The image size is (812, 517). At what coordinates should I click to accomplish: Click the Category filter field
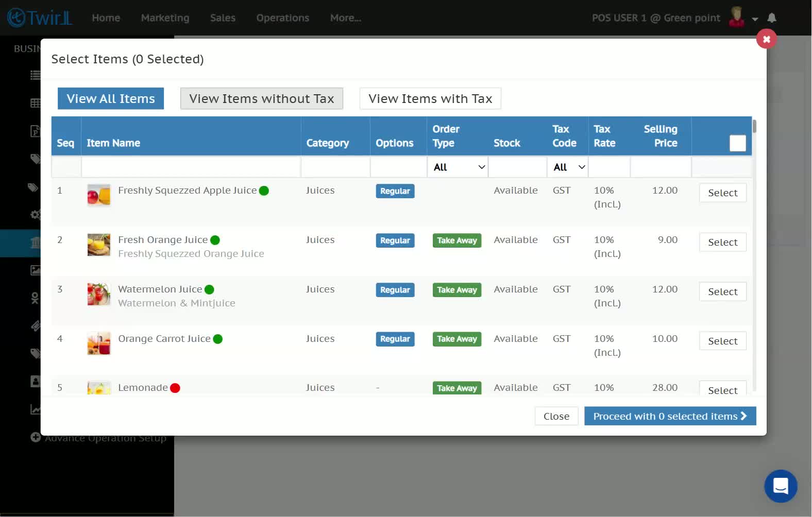[x=335, y=167]
